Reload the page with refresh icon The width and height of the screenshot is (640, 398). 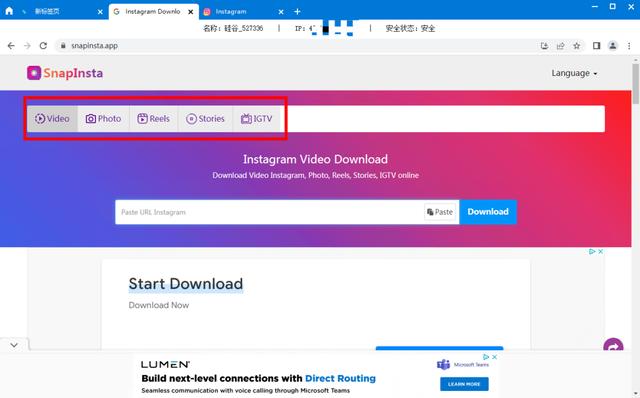pyautogui.click(x=43, y=46)
